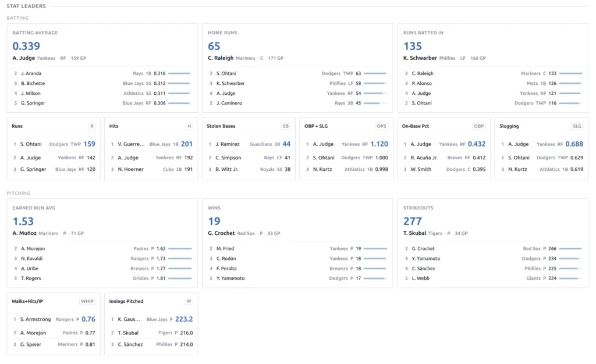Click the PITCHING section heading

pyautogui.click(x=18, y=193)
